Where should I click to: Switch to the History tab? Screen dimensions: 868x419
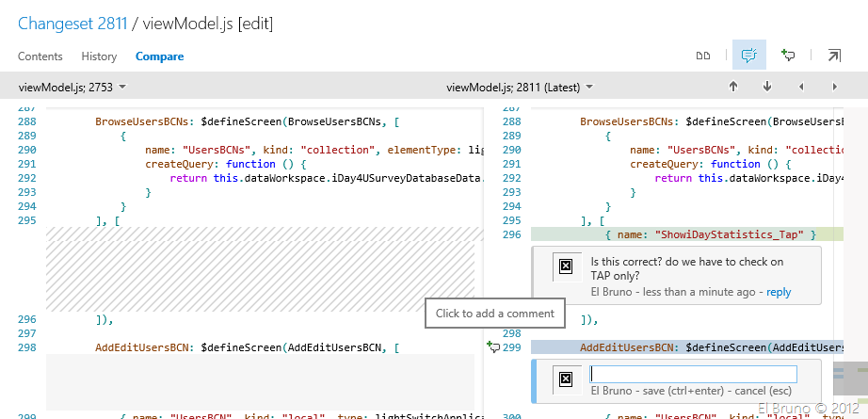click(x=99, y=56)
